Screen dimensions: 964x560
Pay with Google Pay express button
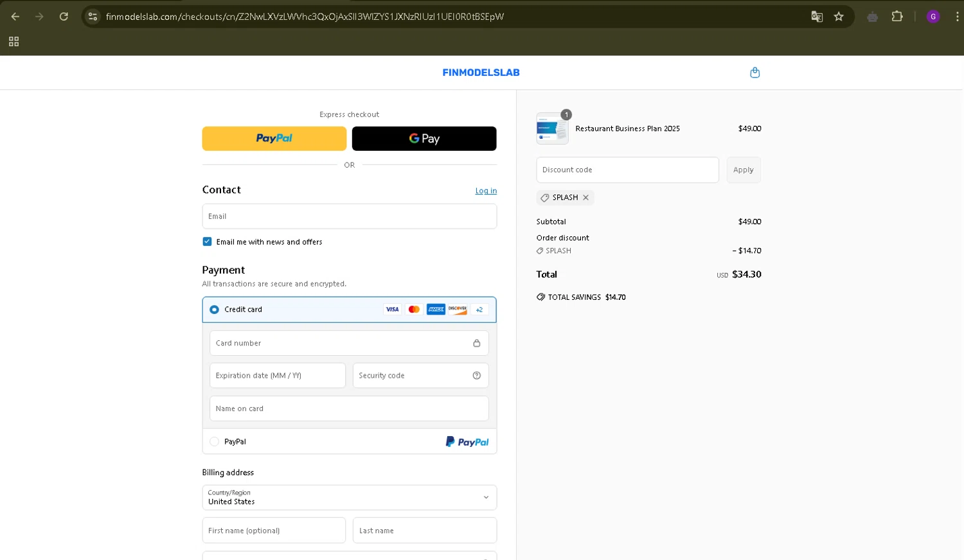[424, 139]
